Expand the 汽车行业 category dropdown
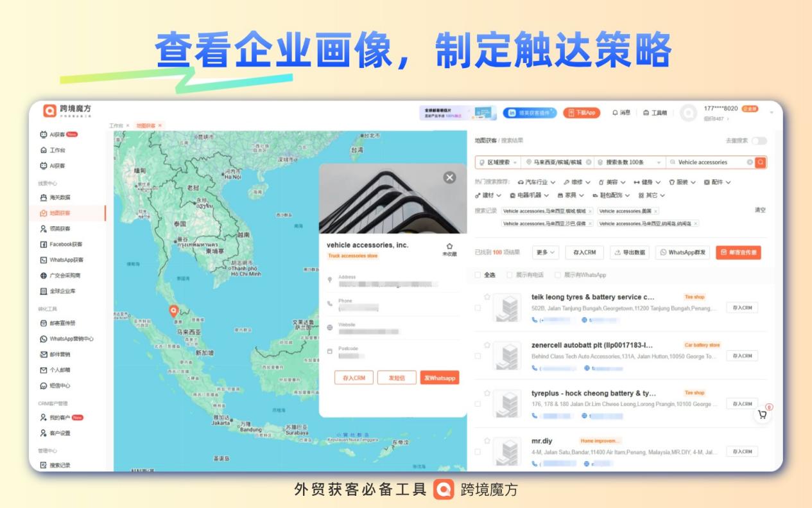Screen dimensions: 812x508 coord(537,182)
